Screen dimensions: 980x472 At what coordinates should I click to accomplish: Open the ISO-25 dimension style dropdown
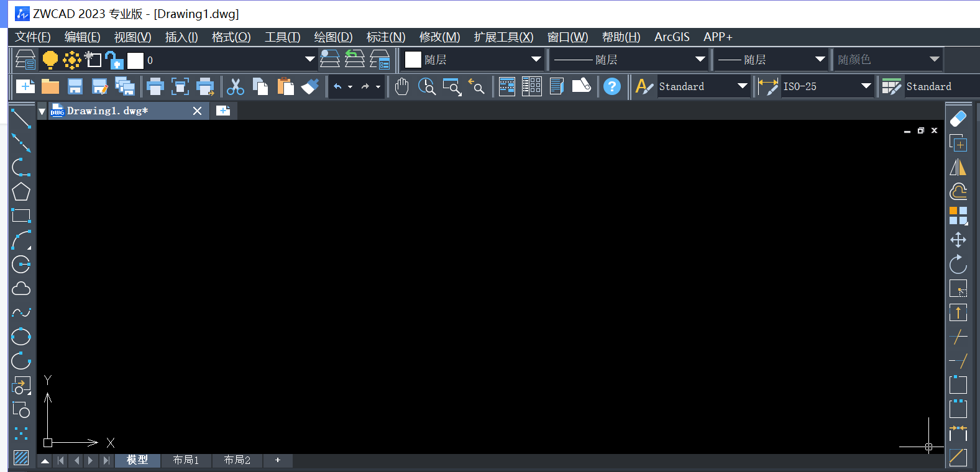[x=866, y=86]
